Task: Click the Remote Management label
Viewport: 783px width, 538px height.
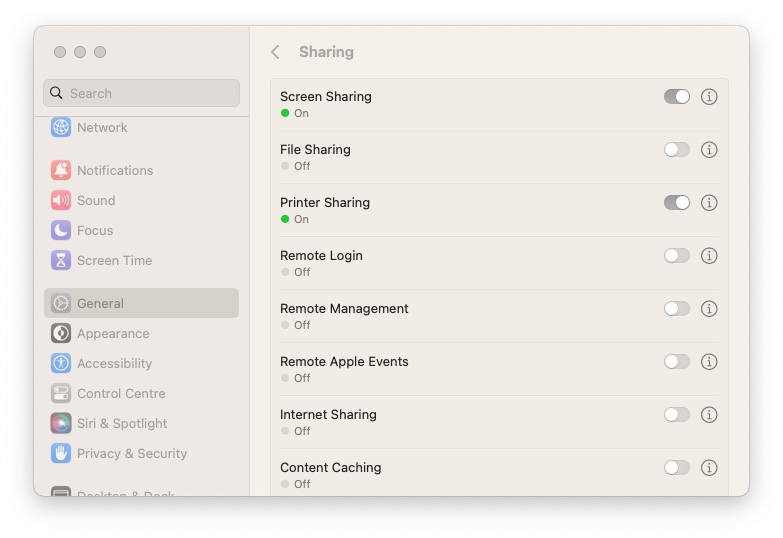Action: 344,308
